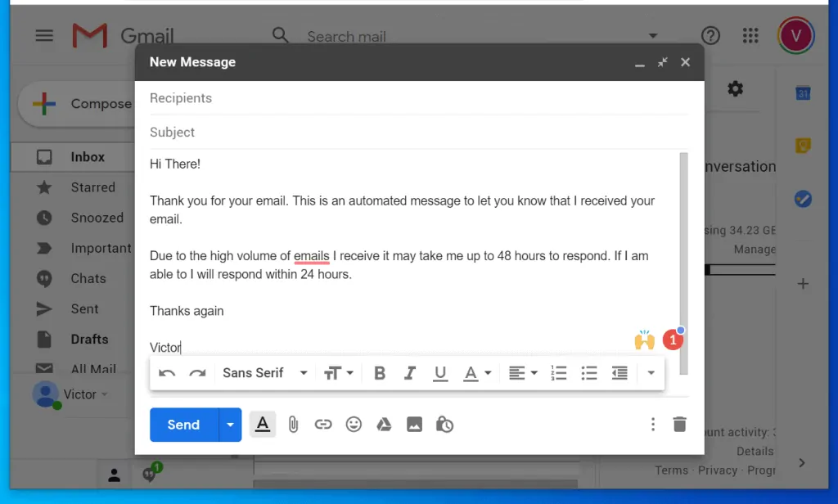The height and width of the screenshot is (504, 838).
Task: Toggle italic formatting
Action: [410, 373]
